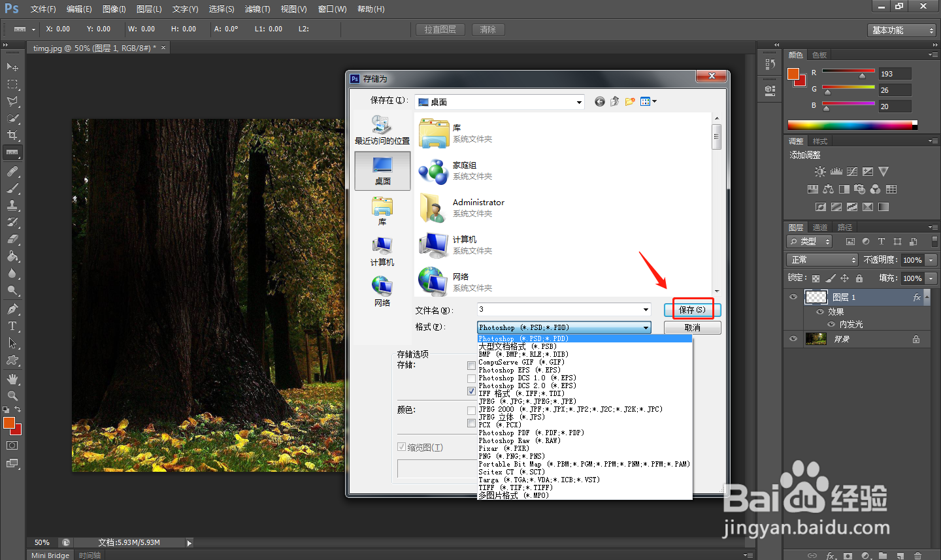Select the Ruler tool in toolbox
Viewport: 941px width, 560px height.
tap(12, 152)
